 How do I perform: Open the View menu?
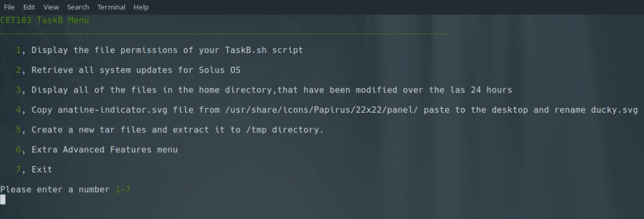click(x=51, y=7)
